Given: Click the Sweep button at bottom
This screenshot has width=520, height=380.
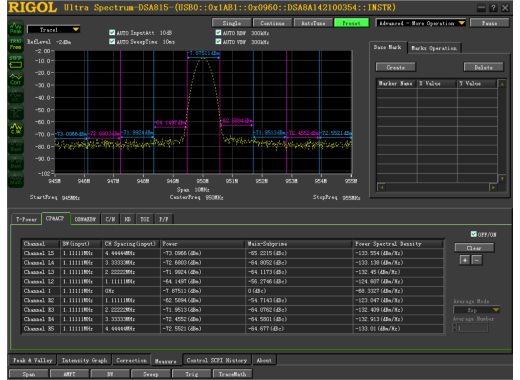Looking at the screenshot, I should pyautogui.click(x=151, y=374).
